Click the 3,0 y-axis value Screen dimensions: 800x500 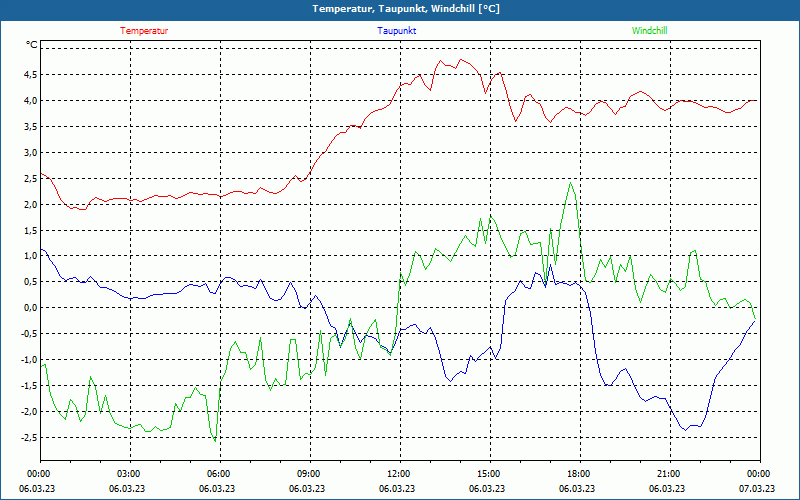point(30,153)
